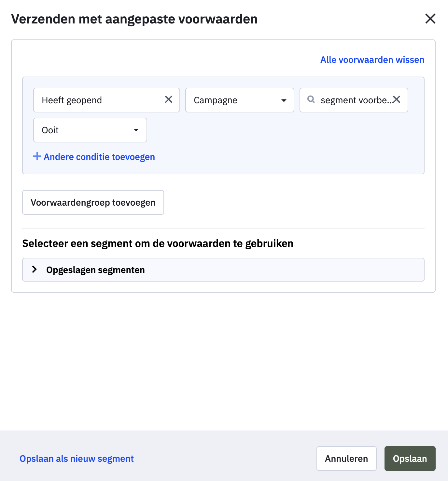Click Andere conditie toevoegen
The height and width of the screenshot is (481, 448).
(x=99, y=157)
